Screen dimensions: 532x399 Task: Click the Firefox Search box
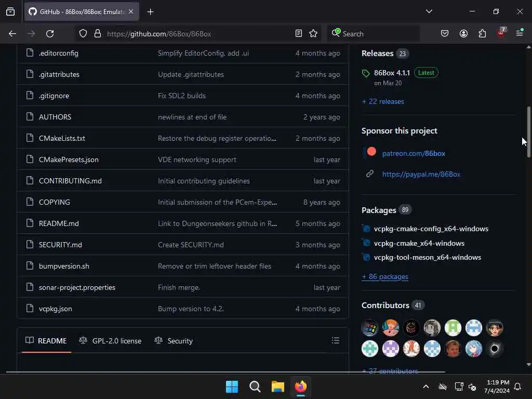pyautogui.click(x=373, y=34)
